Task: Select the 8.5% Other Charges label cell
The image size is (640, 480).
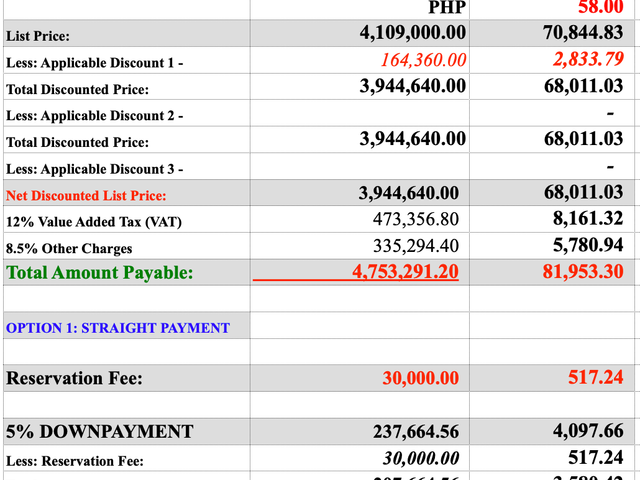Action: (127, 246)
